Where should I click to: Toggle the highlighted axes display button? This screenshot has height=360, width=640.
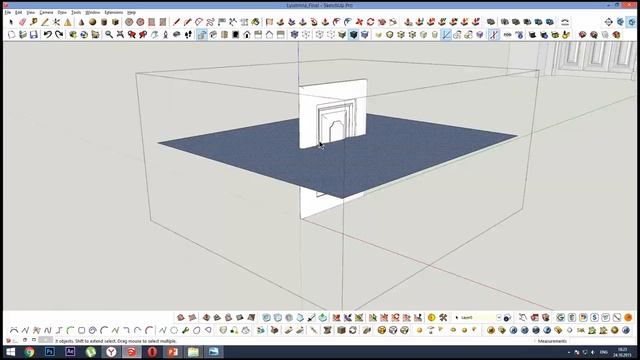[446, 35]
